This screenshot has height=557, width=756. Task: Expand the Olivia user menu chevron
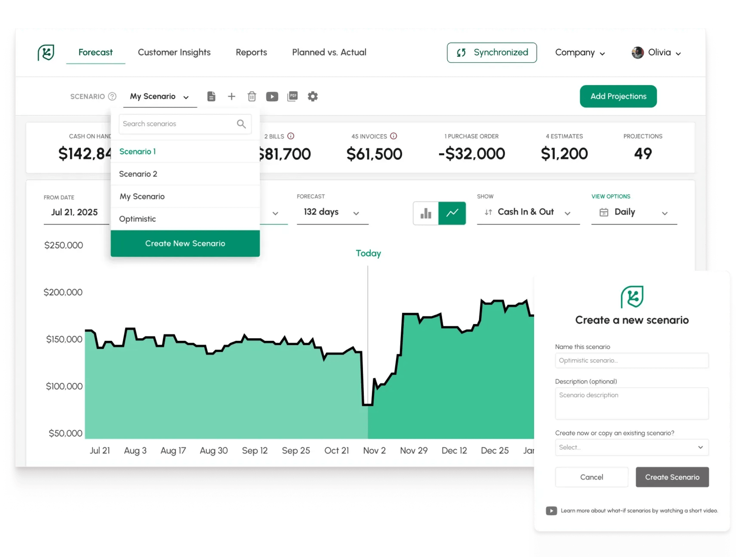click(678, 54)
